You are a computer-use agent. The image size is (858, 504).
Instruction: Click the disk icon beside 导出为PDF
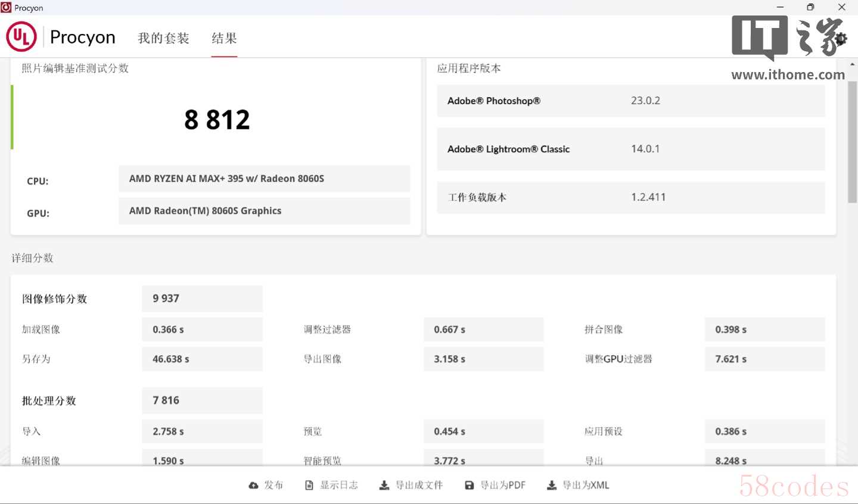[x=470, y=486]
